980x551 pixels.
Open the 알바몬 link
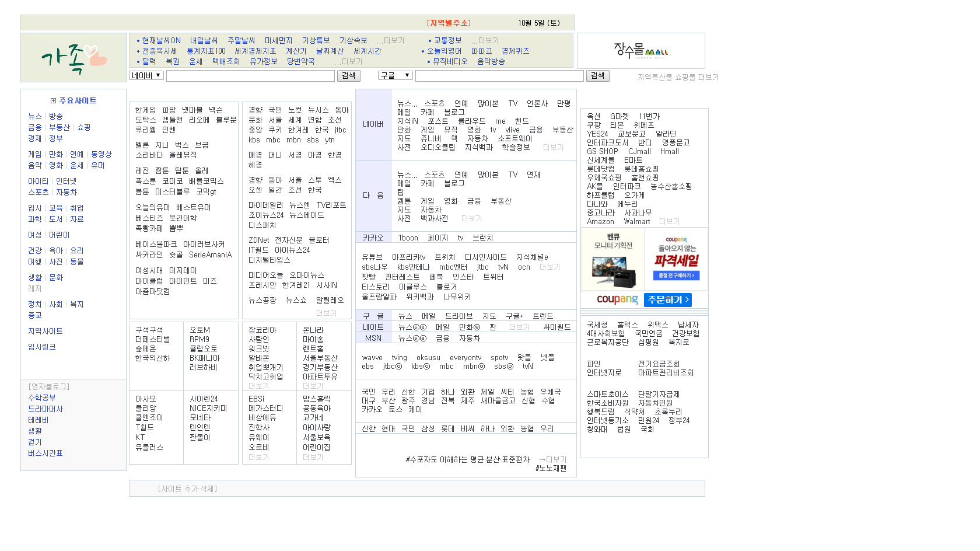pyautogui.click(x=259, y=358)
